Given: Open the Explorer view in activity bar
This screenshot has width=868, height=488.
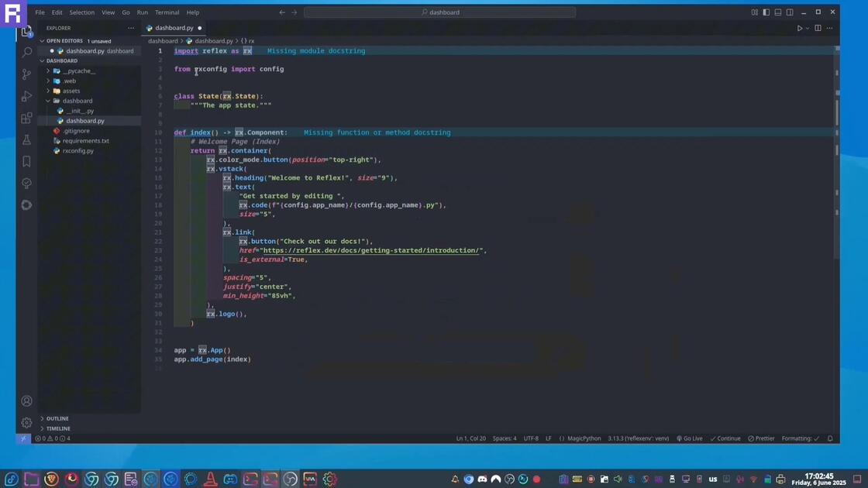Looking at the screenshot, I should coord(26,32).
